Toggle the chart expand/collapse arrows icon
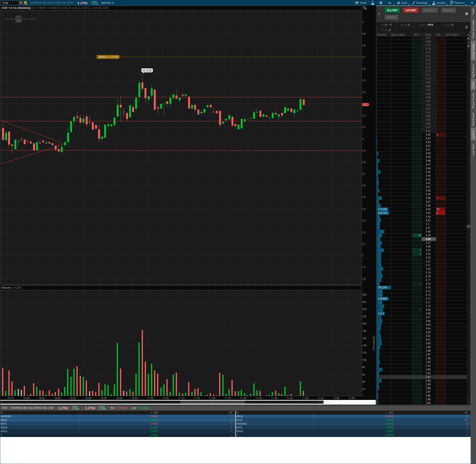This screenshot has width=476, height=464. pyautogui.click(x=365, y=8)
